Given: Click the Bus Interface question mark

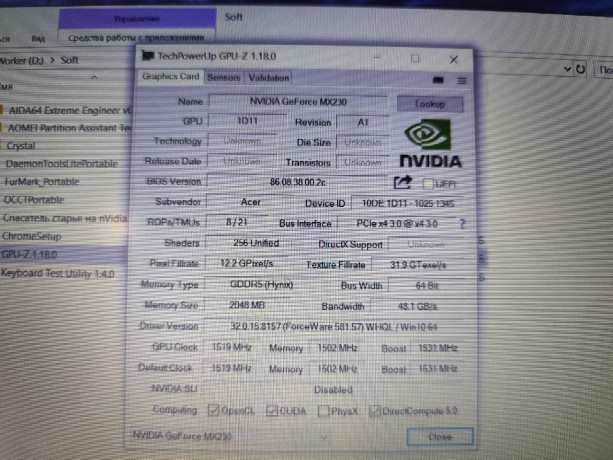Looking at the screenshot, I should click(x=462, y=224).
